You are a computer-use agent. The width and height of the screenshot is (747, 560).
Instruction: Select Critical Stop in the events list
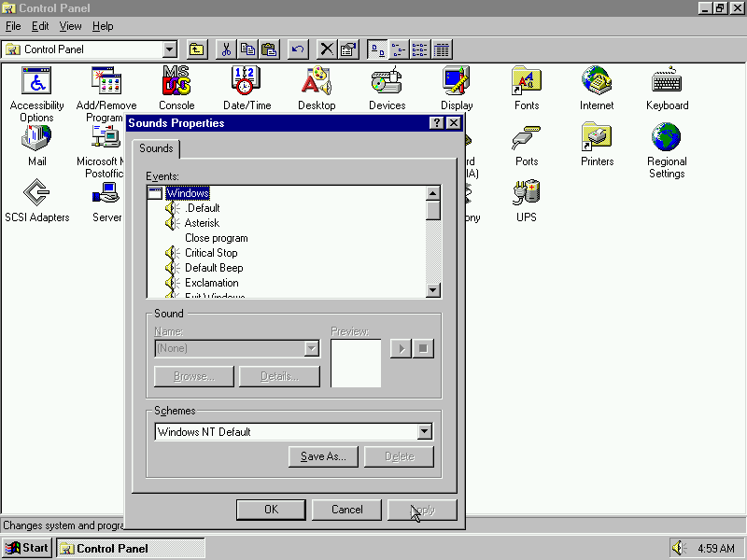click(x=211, y=253)
